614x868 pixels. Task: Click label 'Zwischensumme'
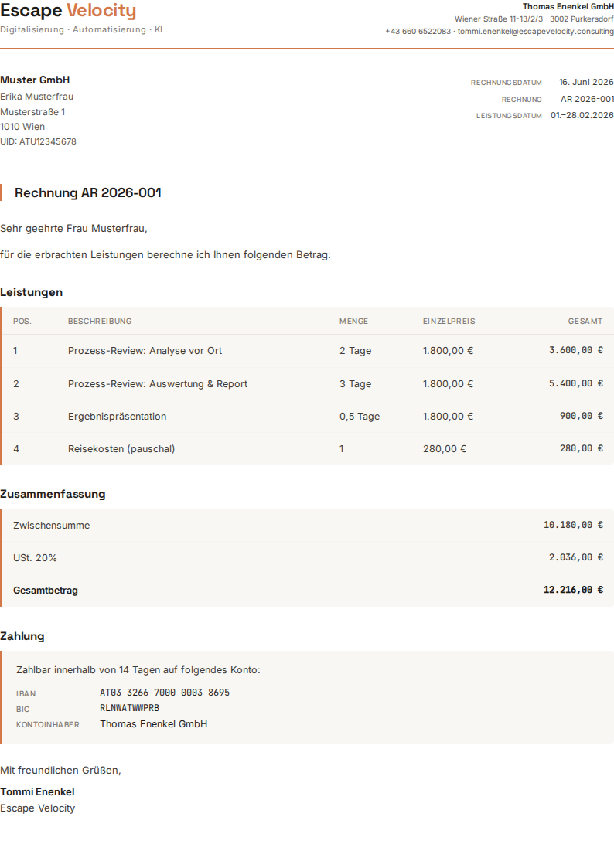click(x=52, y=526)
